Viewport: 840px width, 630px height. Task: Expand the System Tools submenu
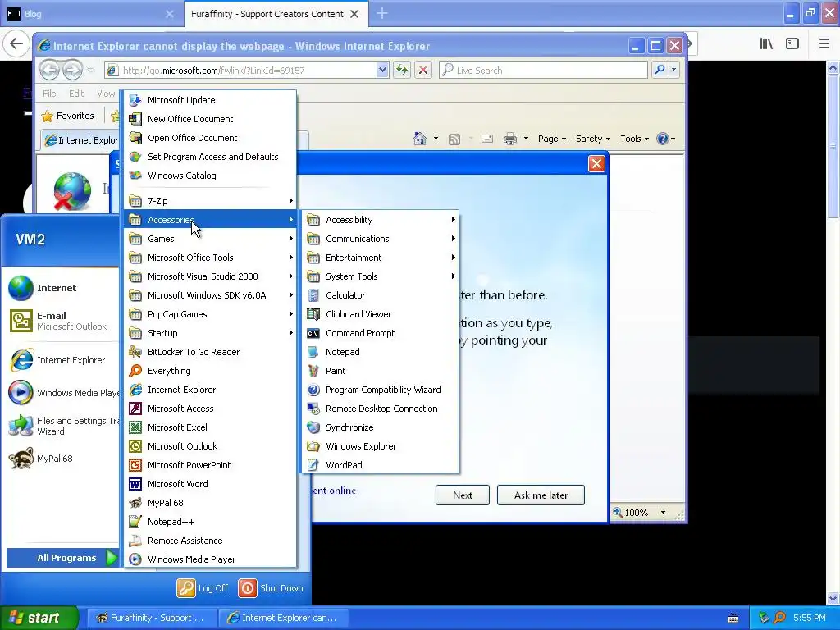381,276
